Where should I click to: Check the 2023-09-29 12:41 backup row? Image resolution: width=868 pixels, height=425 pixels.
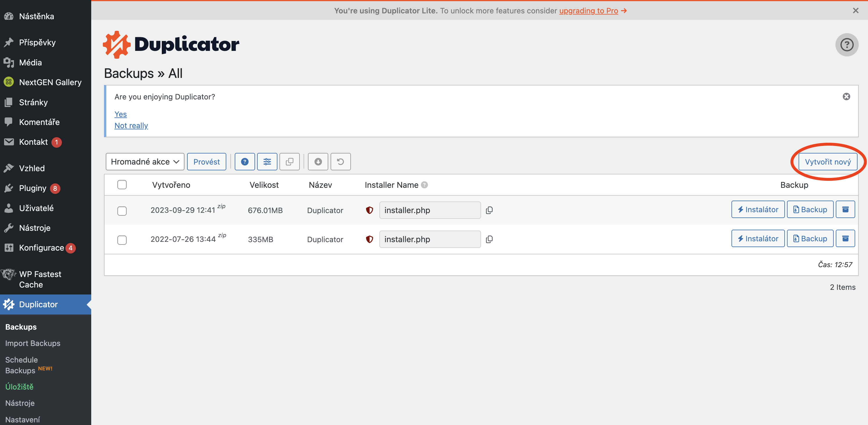pos(122,211)
